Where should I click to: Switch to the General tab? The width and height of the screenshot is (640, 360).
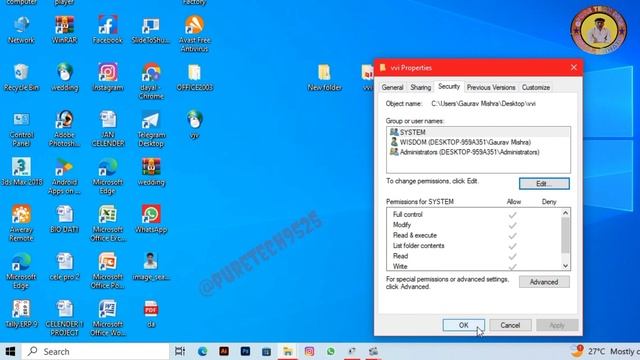pyautogui.click(x=392, y=87)
